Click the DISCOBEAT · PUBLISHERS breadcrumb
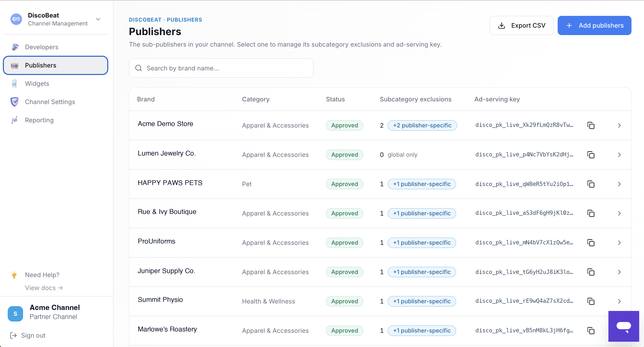644x347 pixels. [165, 20]
